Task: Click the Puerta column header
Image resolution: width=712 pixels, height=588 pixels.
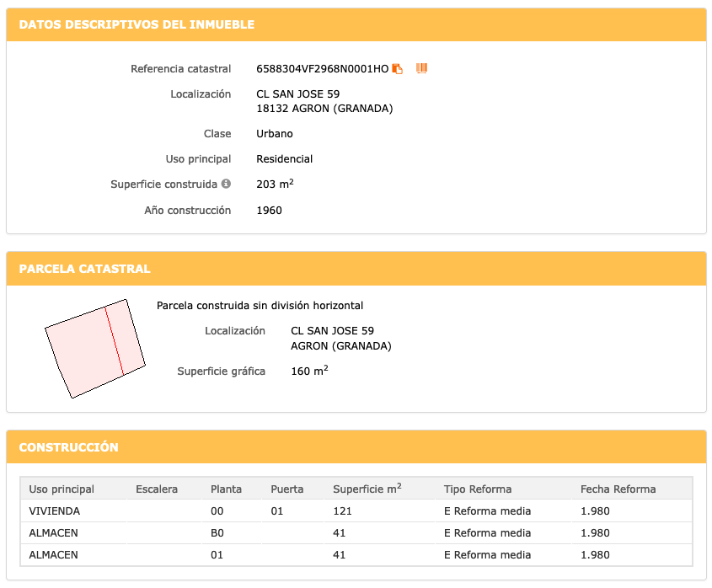Action: coord(286,489)
